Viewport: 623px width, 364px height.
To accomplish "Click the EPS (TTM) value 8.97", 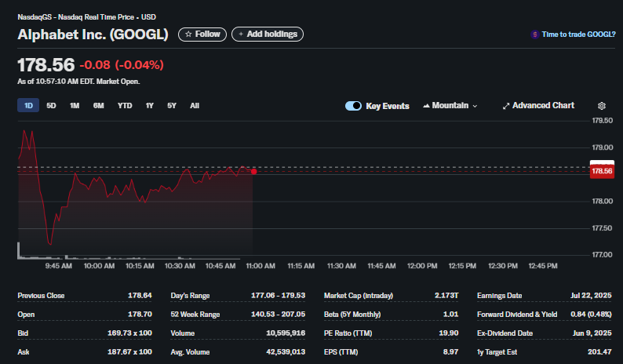I will 450,352.
